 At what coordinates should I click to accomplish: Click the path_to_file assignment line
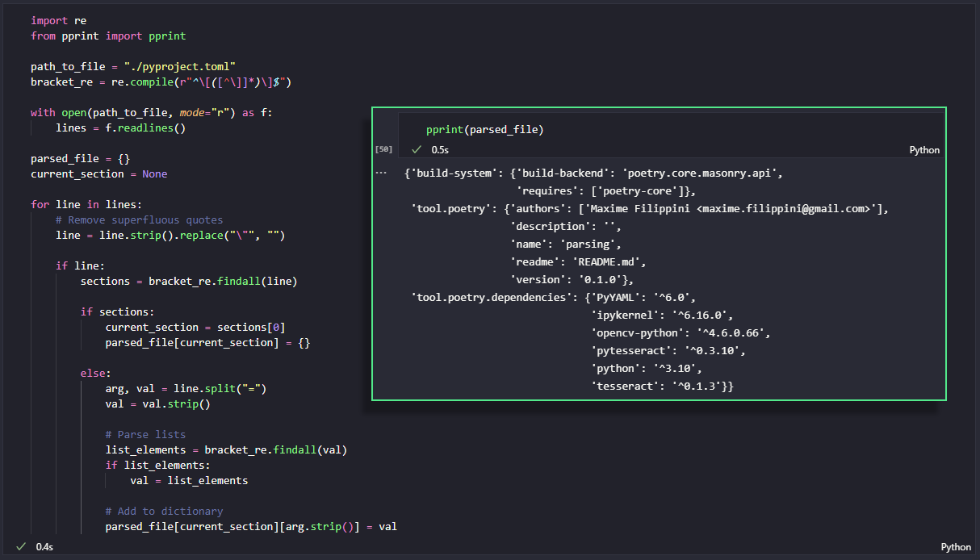pyautogui.click(x=132, y=66)
